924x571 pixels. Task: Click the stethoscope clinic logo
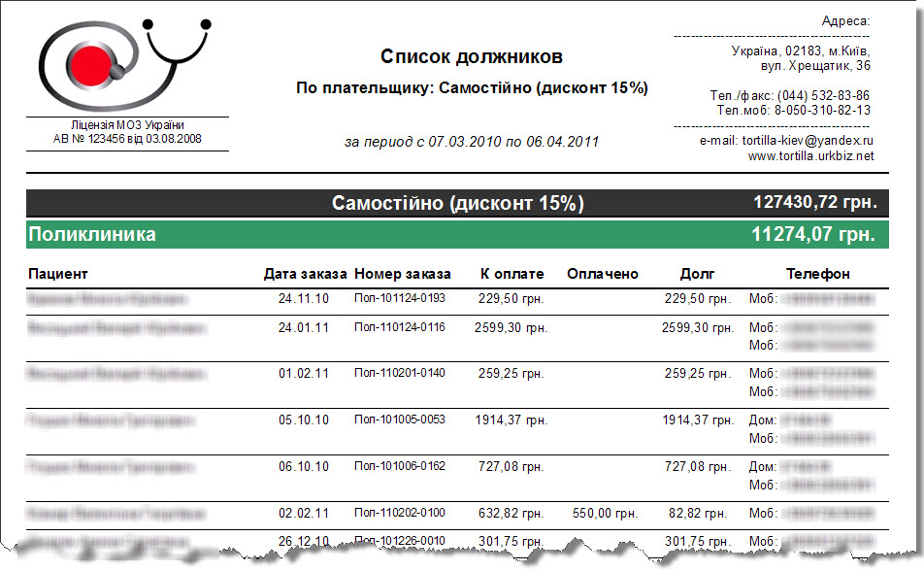(125, 65)
